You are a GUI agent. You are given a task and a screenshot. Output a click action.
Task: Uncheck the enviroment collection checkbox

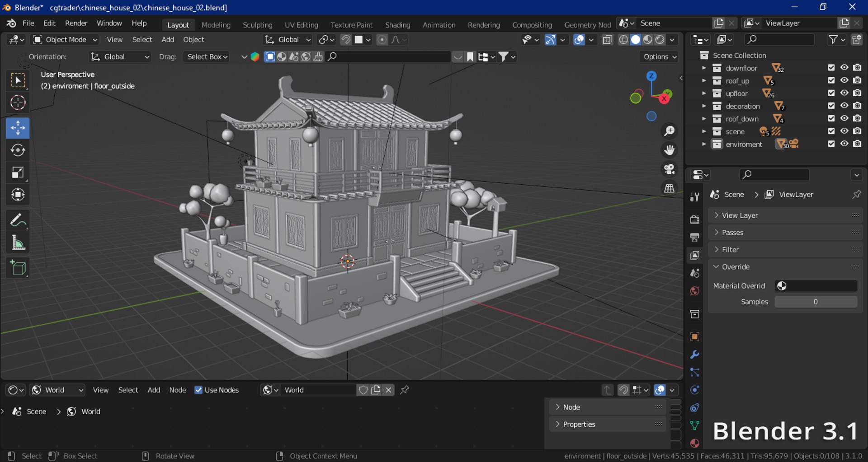(x=831, y=144)
